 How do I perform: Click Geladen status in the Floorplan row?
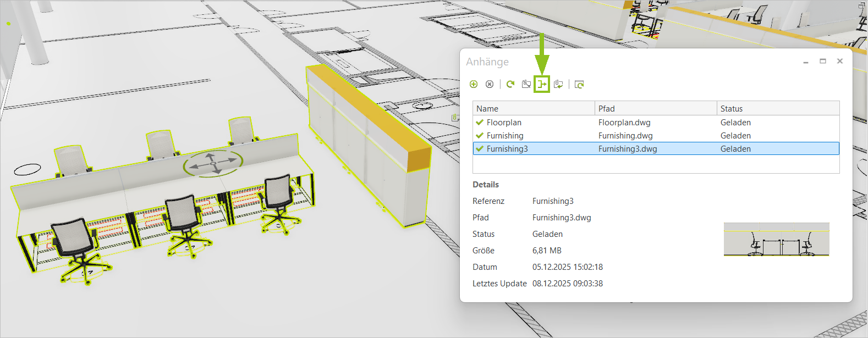point(735,123)
